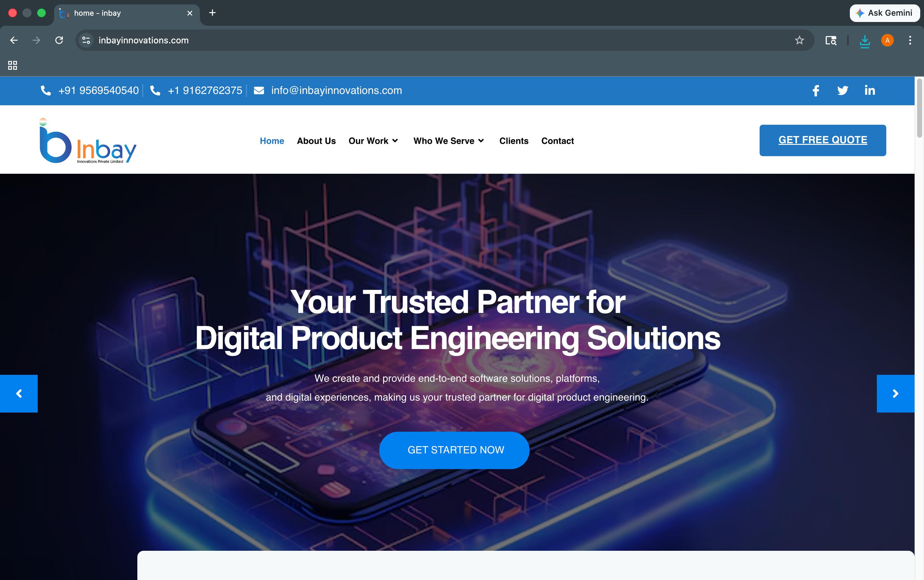Click the Inbay logo
The height and width of the screenshot is (580, 924).
coord(88,141)
